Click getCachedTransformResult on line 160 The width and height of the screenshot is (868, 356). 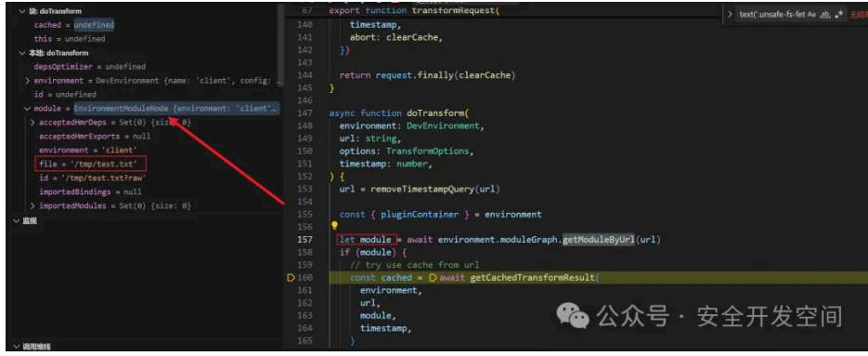(x=532, y=277)
